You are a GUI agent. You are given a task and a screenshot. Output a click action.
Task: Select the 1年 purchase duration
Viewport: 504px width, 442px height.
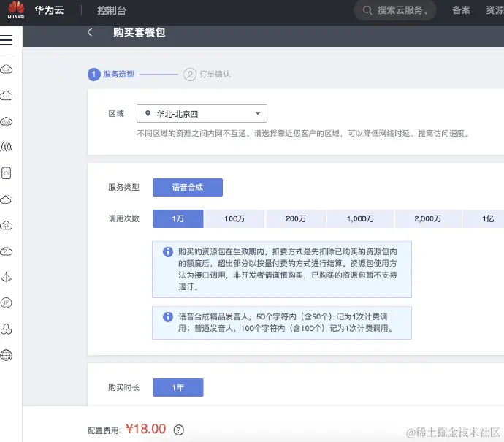coord(177,387)
